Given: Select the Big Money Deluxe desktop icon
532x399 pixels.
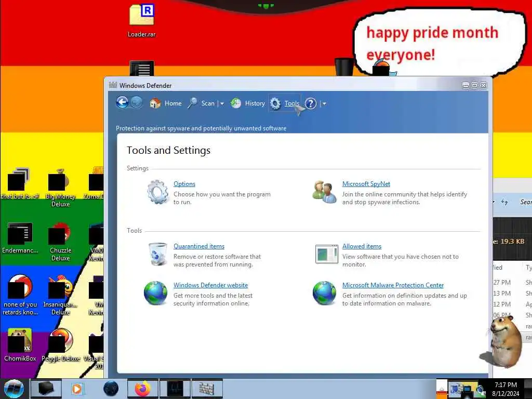Looking at the screenshot, I should pyautogui.click(x=60, y=188).
